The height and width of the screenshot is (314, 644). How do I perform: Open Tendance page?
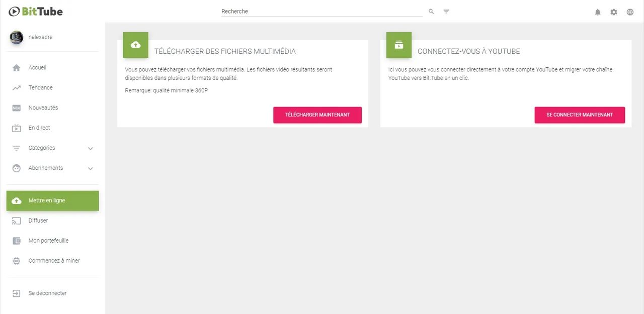[x=52, y=88]
